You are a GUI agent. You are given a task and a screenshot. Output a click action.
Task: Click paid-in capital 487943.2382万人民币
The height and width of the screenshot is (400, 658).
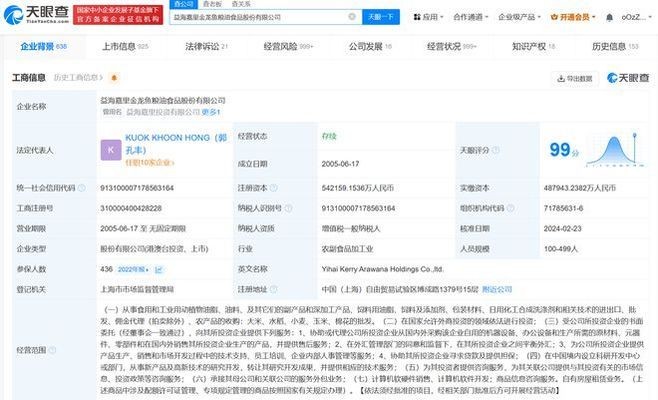pos(580,188)
